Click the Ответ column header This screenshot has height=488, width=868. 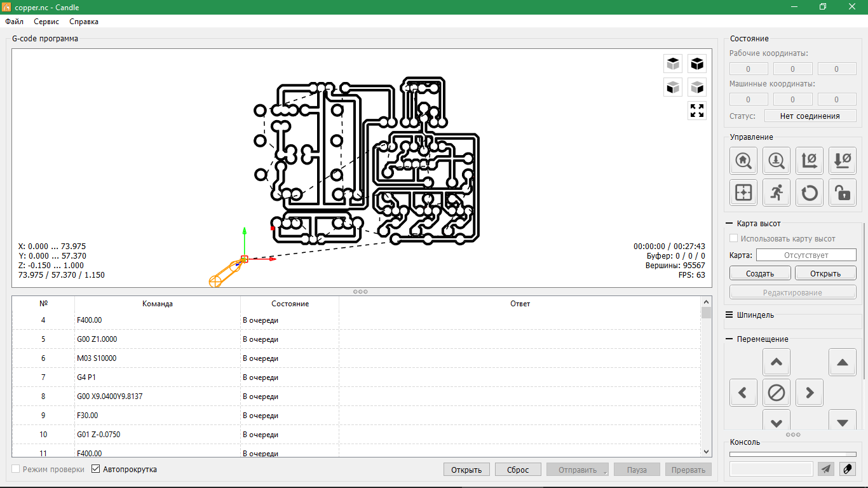pos(520,304)
